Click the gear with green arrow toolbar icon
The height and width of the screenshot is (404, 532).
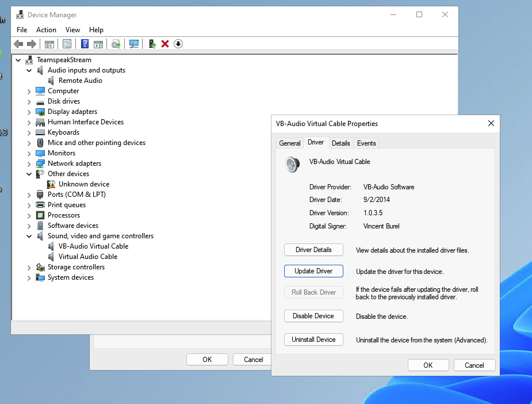coord(116,44)
